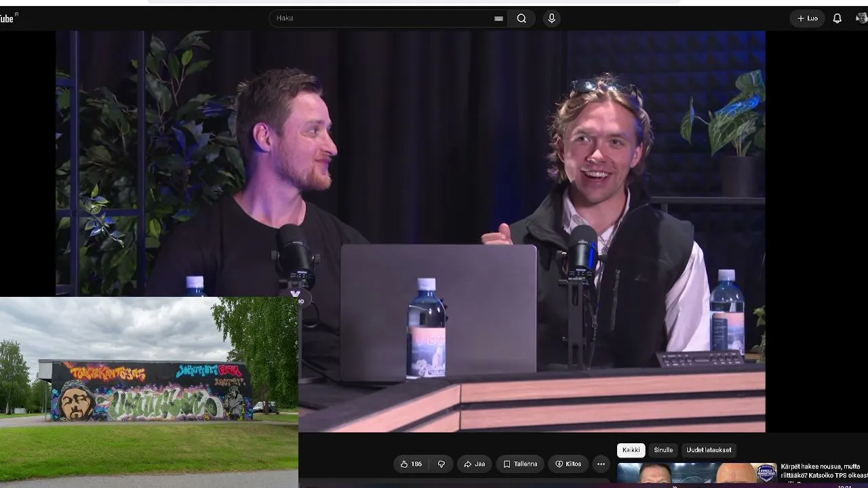
Task: Click the search magnifier button
Action: 521,18
